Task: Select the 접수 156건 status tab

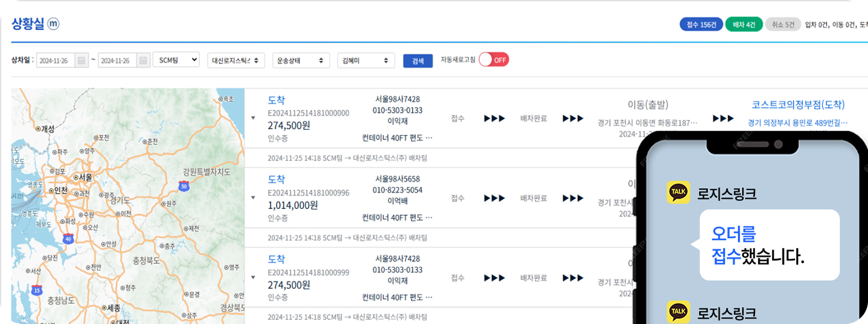Action: click(701, 24)
